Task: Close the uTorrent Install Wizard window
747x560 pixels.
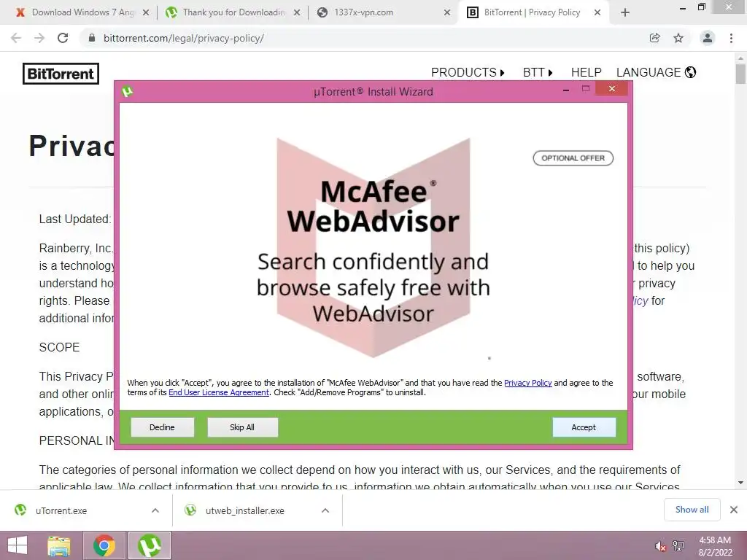Action: [x=612, y=88]
